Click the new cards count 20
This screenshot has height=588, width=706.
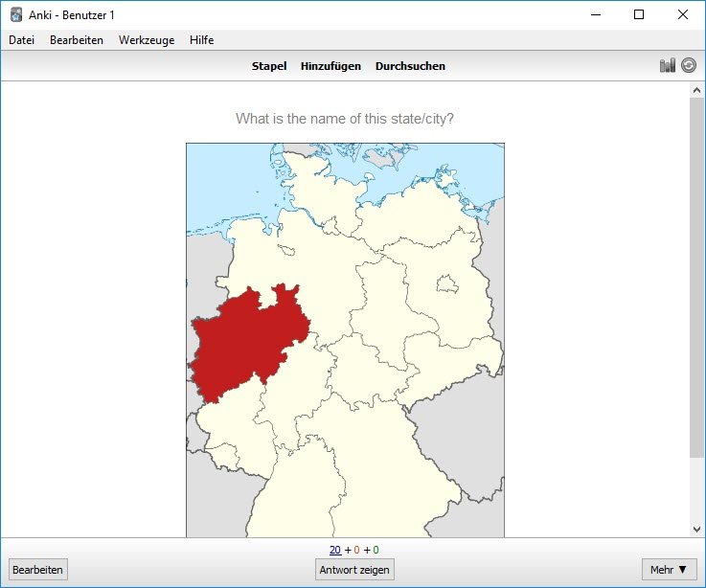pos(335,550)
